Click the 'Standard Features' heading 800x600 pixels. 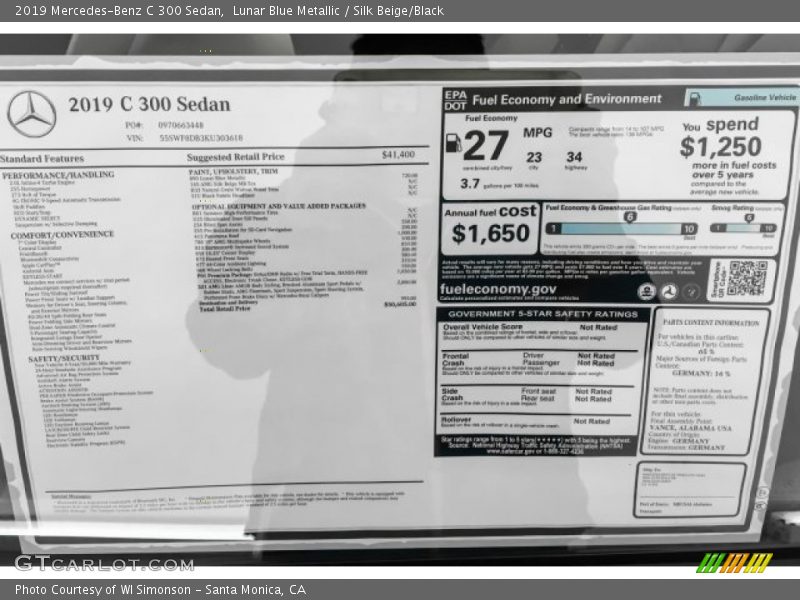pos(42,159)
